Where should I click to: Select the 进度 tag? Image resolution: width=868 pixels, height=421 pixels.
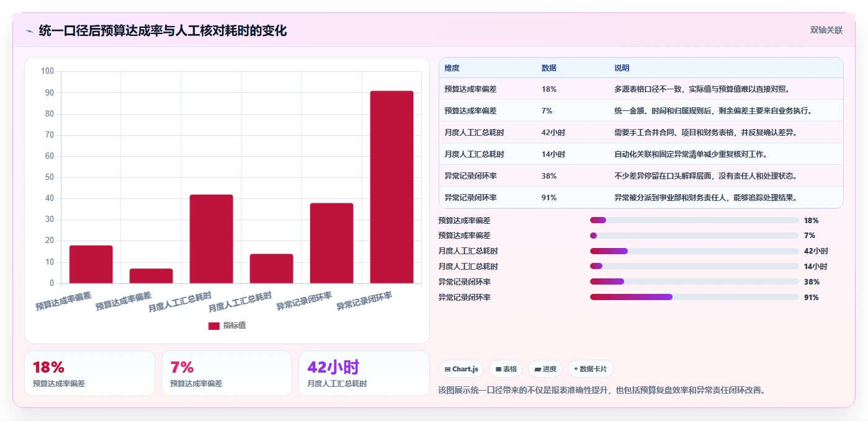click(x=545, y=369)
